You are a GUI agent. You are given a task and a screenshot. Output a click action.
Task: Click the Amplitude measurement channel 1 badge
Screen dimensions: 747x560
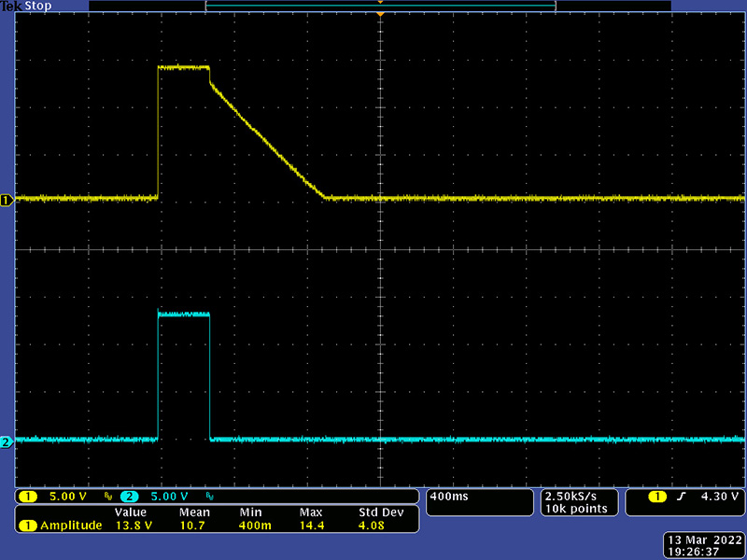[28, 525]
